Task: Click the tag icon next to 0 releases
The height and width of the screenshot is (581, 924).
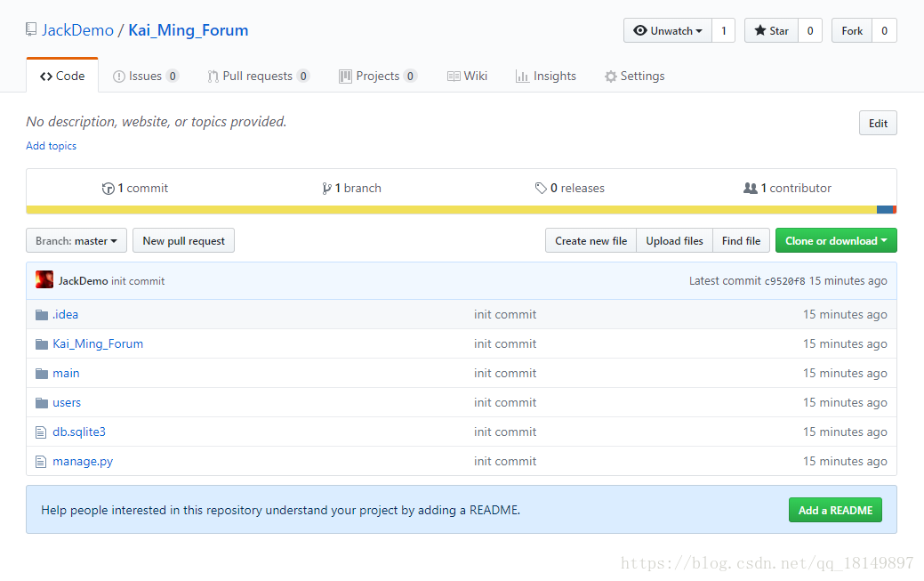Action: 541,188
